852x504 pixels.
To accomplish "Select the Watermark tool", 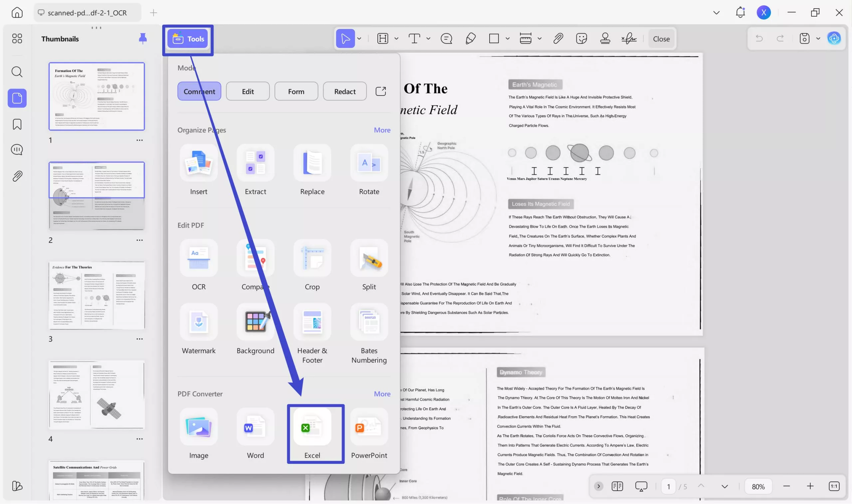I will (198, 322).
